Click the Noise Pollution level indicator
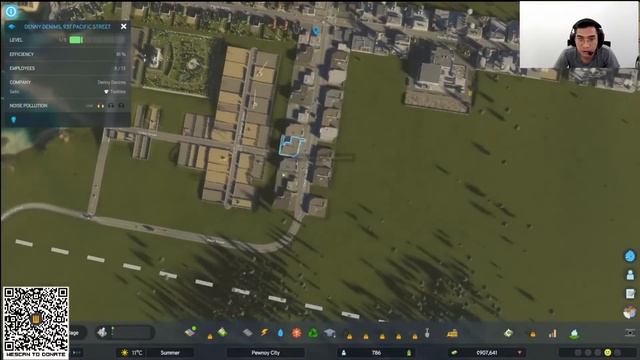This screenshot has height=360, width=640. point(106,106)
